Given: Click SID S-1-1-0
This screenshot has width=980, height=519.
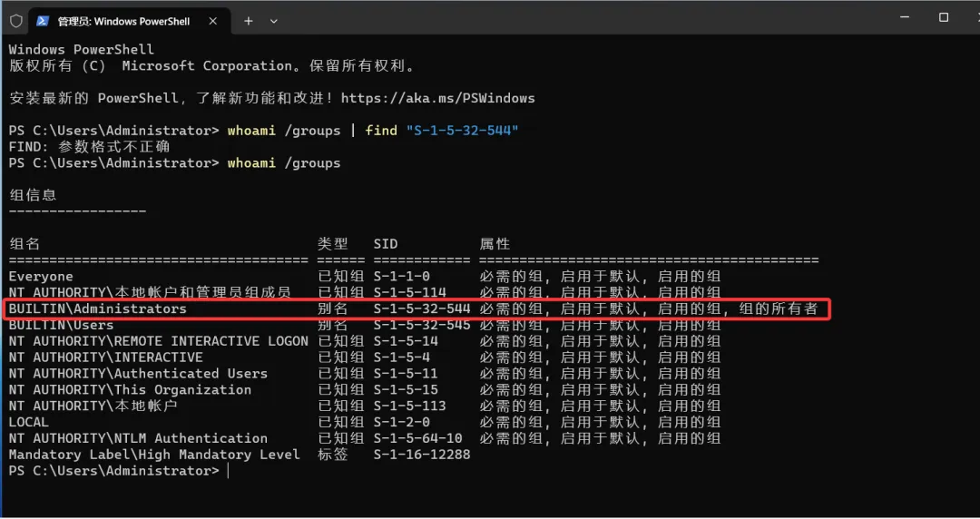Looking at the screenshot, I should click(x=402, y=277).
